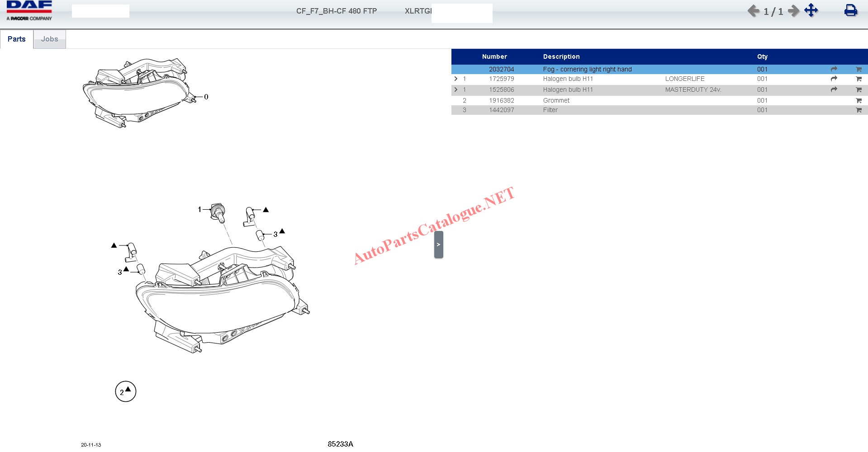Image resolution: width=868 pixels, height=452 pixels.
Task: Expand the 1525806 Halogen bulb row
Action: pos(455,89)
